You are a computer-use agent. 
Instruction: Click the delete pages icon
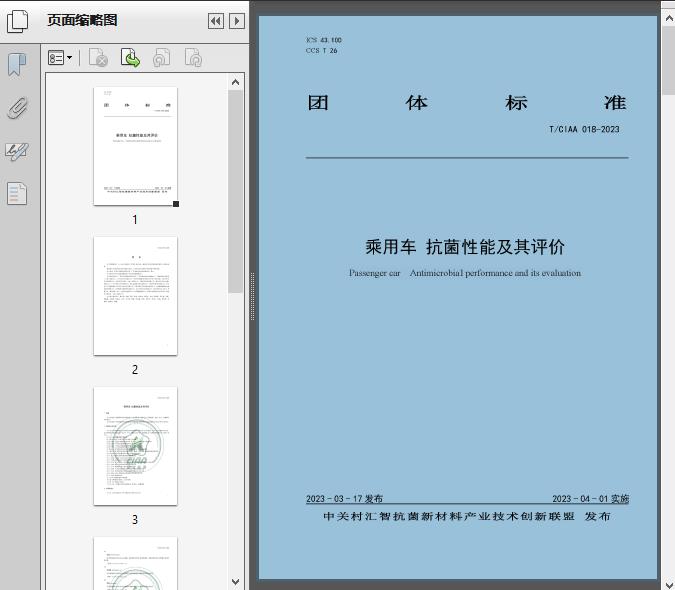coord(98,58)
